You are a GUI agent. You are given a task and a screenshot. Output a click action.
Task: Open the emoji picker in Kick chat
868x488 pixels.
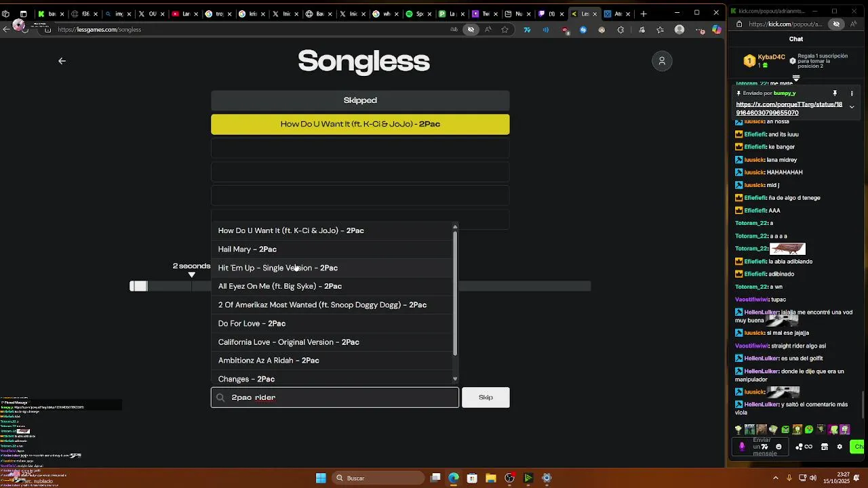click(778, 447)
